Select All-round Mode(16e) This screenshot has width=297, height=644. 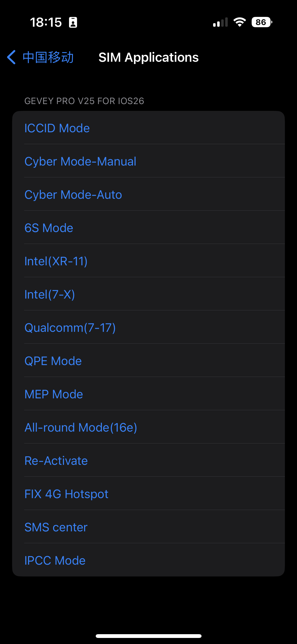81,427
